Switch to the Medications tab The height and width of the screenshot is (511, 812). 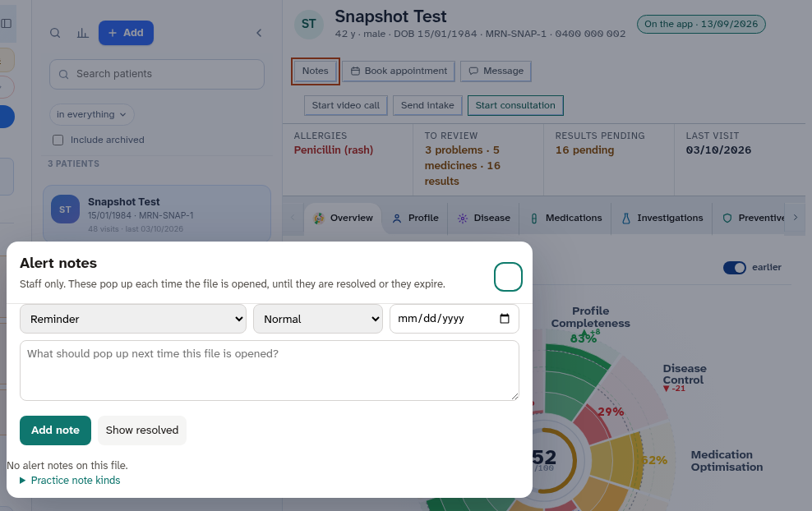point(565,218)
